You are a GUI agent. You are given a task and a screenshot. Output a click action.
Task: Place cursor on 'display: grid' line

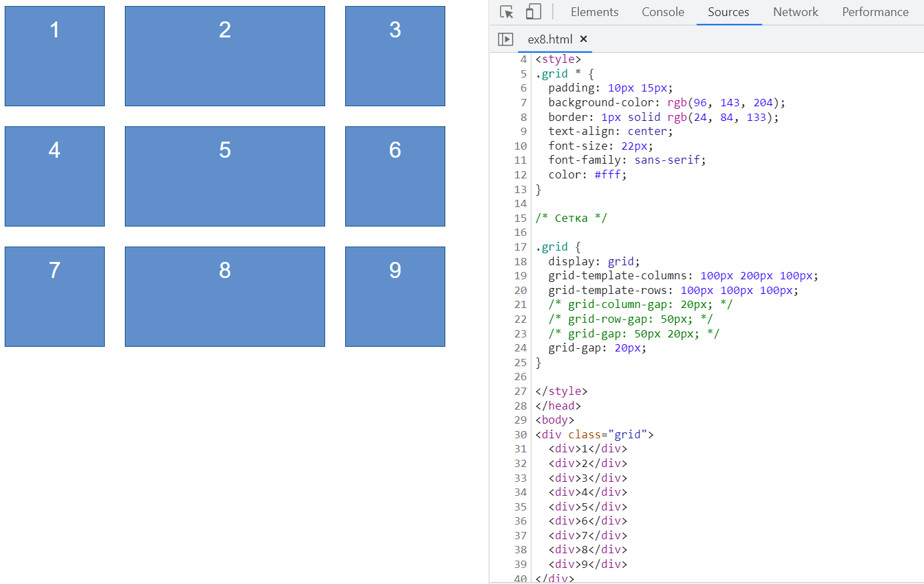coord(594,261)
